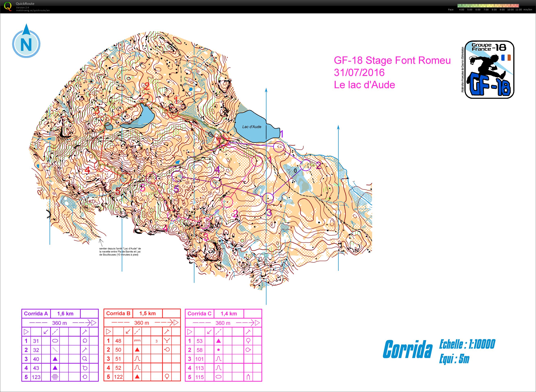Click control code 53 in Corrida C
The image size is (536, 392).
pyautogui.click(x=200, y=341)
